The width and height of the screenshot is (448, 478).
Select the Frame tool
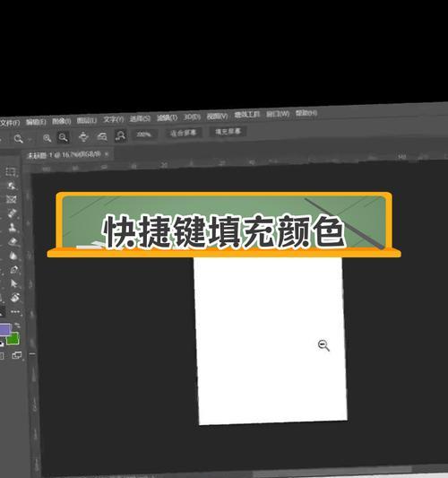point(12,199)
